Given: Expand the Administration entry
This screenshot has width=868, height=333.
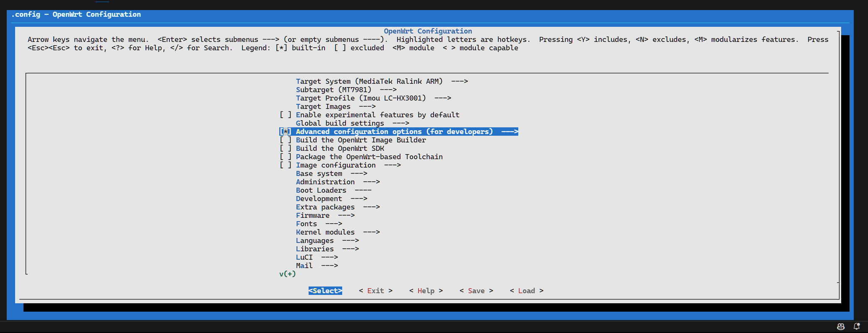Looking at the screenshot, I should pos(338,182).
